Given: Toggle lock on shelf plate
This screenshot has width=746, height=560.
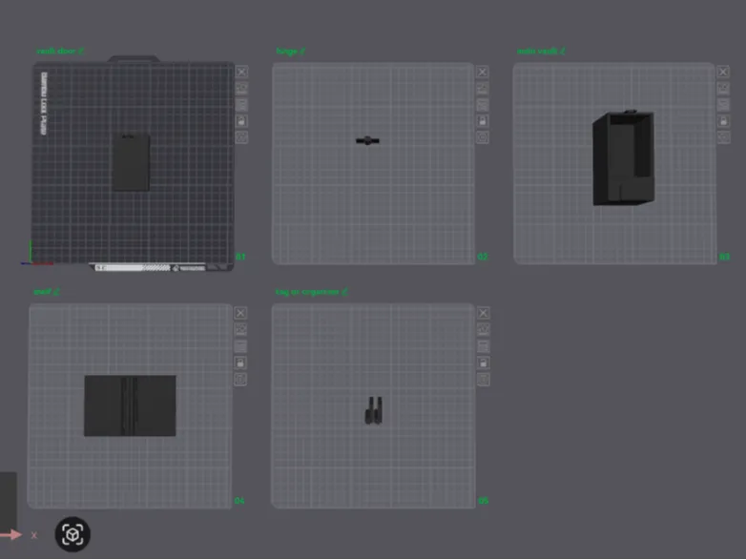Looking at the screenshot, I should pos(240,363).
